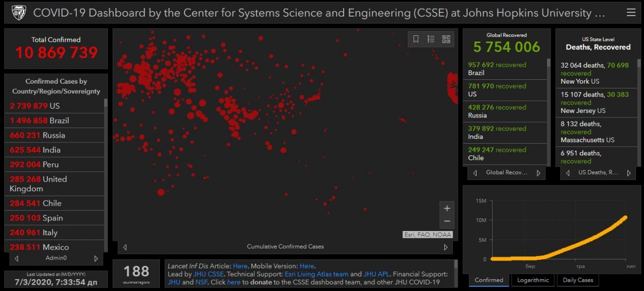
Task: Select Chile 249 247 recovered row
Action: 504,154
